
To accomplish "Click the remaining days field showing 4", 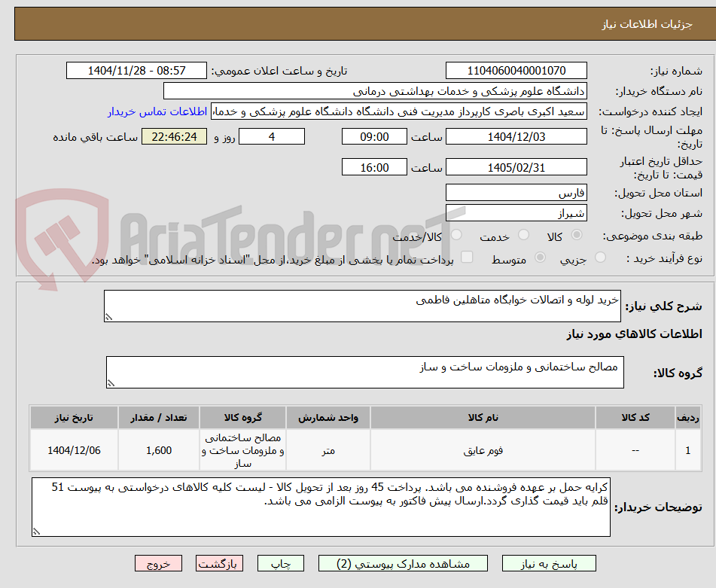I will (x=272, y=136).
